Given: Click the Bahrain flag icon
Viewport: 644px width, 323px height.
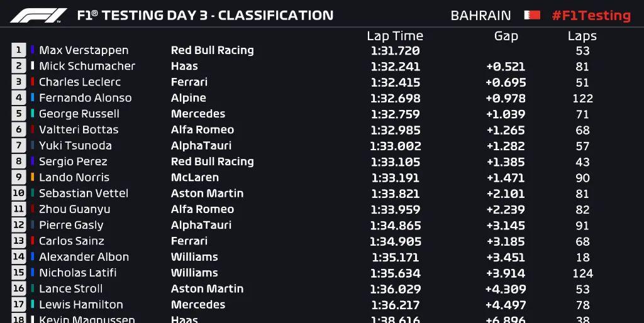Looking at the screenshot, I should point(532,15).
